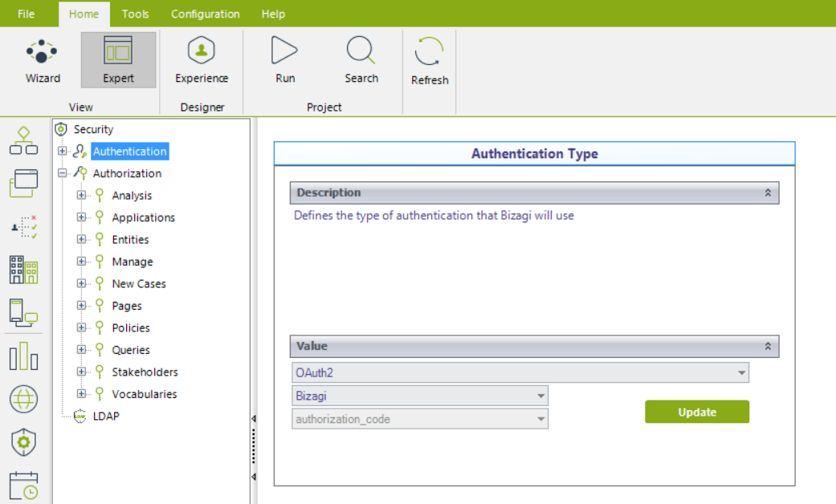Image resolution: width=836 pixels, height=504 pixels.
Task: Select the LDAP tree item
Action: pos(106,416)
